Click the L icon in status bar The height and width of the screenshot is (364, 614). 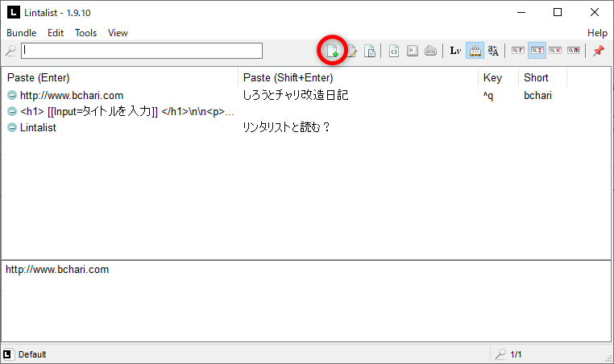8,354
